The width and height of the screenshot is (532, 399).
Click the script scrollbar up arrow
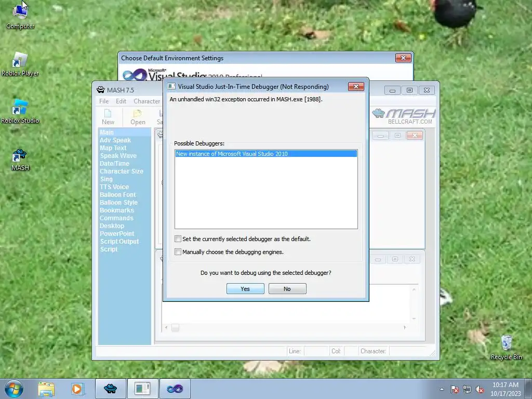[x=414, y=289]
